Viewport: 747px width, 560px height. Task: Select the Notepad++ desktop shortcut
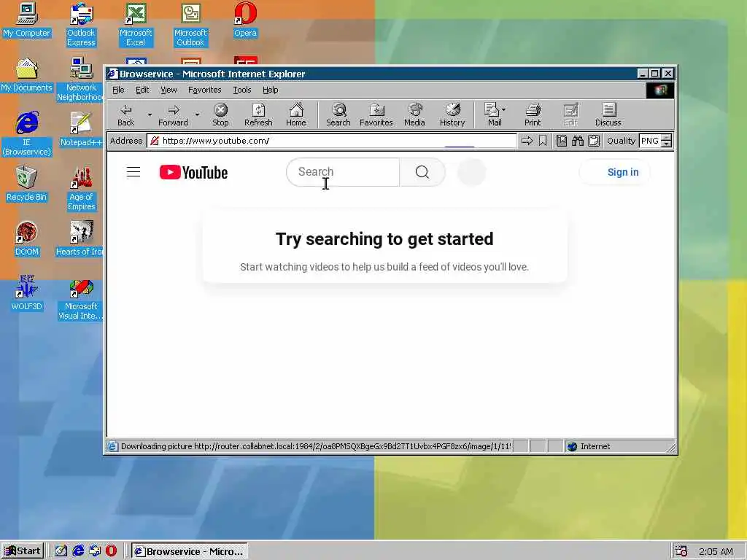[x=81, y=130]
